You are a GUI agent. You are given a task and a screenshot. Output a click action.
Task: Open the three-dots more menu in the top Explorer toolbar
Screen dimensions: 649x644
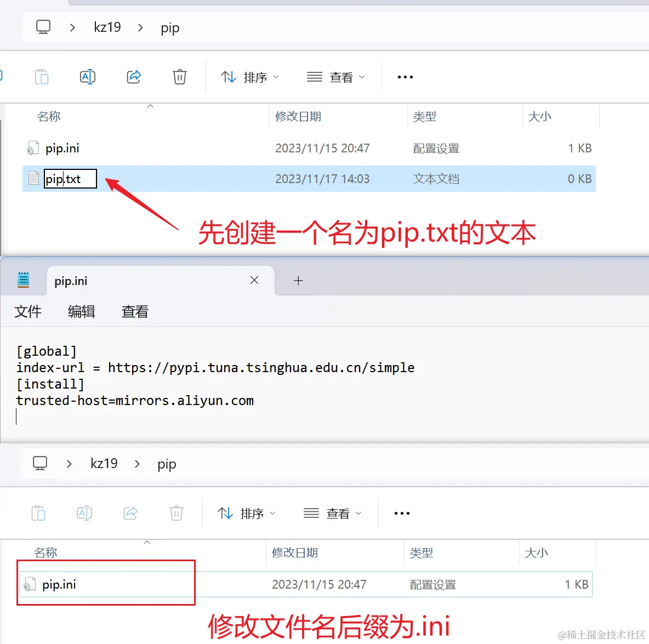405,77
